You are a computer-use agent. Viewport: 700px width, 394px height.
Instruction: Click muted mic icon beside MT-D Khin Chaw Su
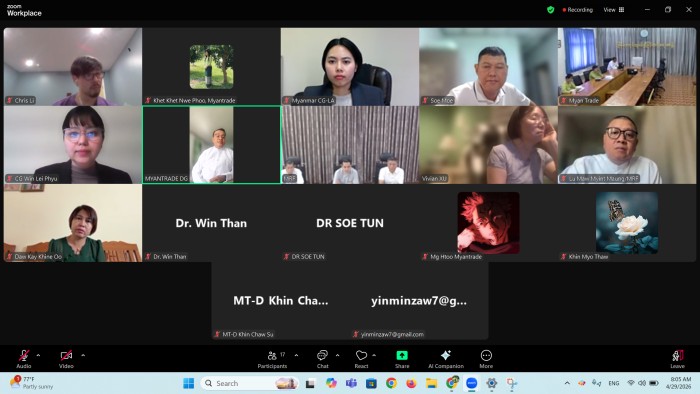217,334
